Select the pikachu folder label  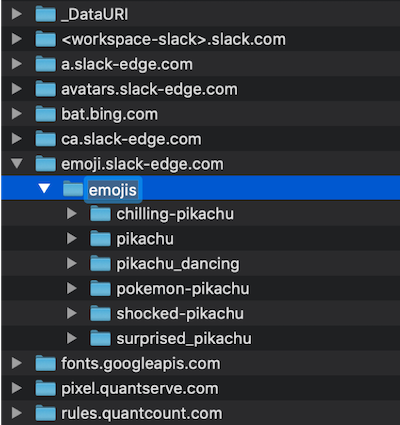coord(145,239)
